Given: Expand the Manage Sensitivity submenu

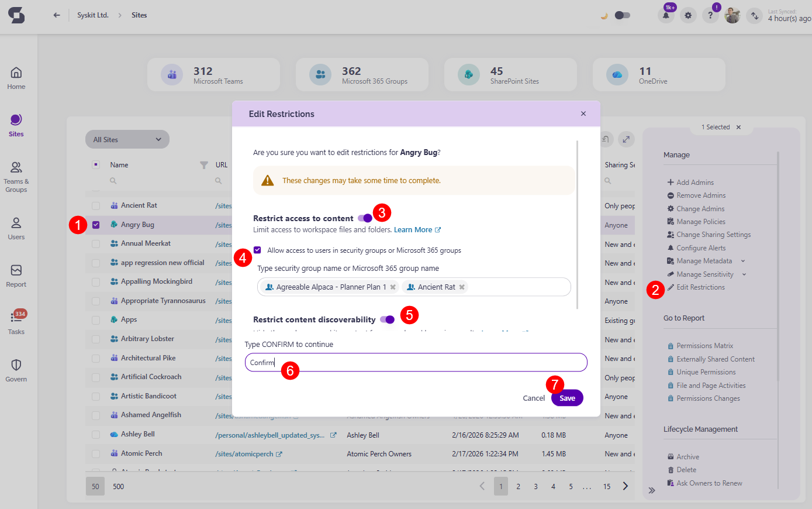Looking at the screenshot, I should pos(744,274).
